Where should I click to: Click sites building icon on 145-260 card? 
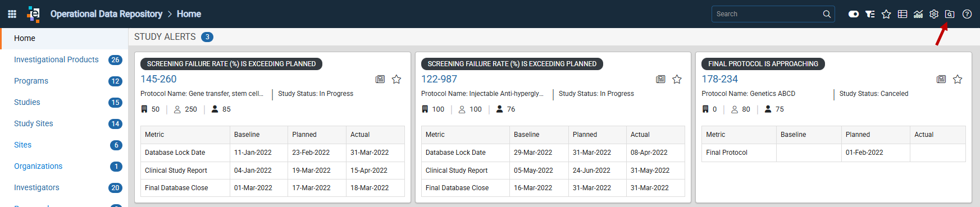pyautogui.click(x=144, y=109)
